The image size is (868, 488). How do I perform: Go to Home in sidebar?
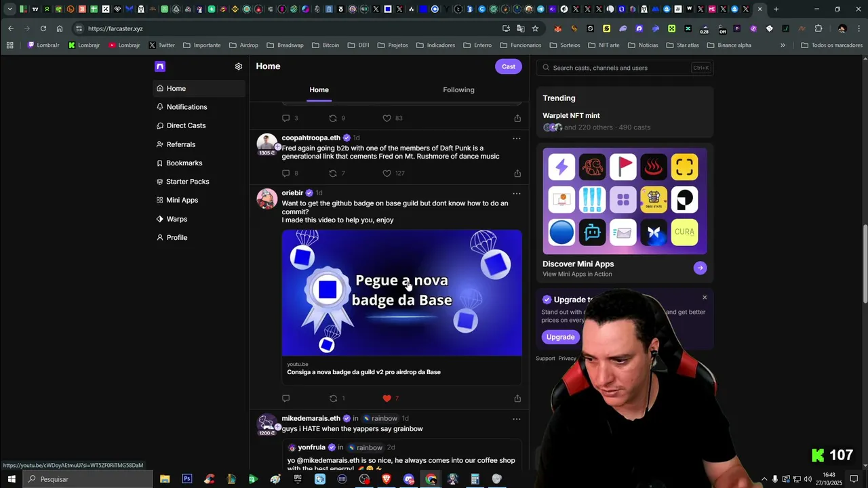199,89
